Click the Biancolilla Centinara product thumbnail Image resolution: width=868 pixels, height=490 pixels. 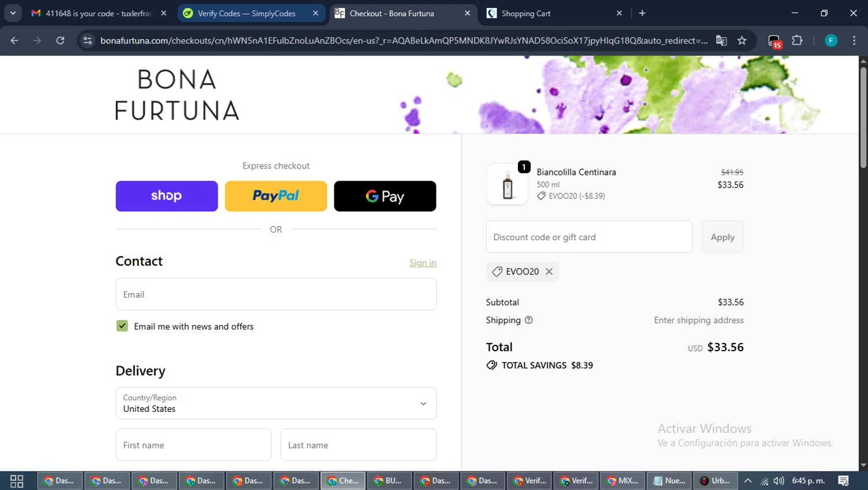click(x=507, y=185)
